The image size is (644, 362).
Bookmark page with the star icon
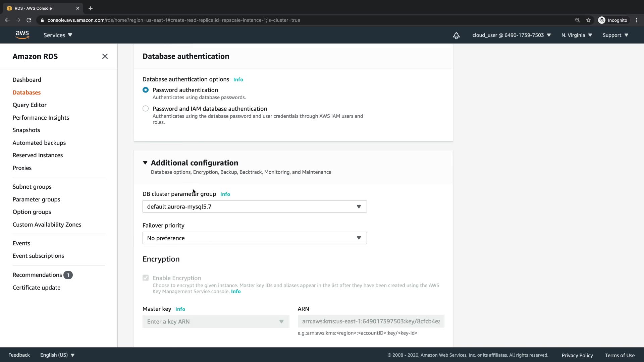pyautogui.click(x=588, y=20)
